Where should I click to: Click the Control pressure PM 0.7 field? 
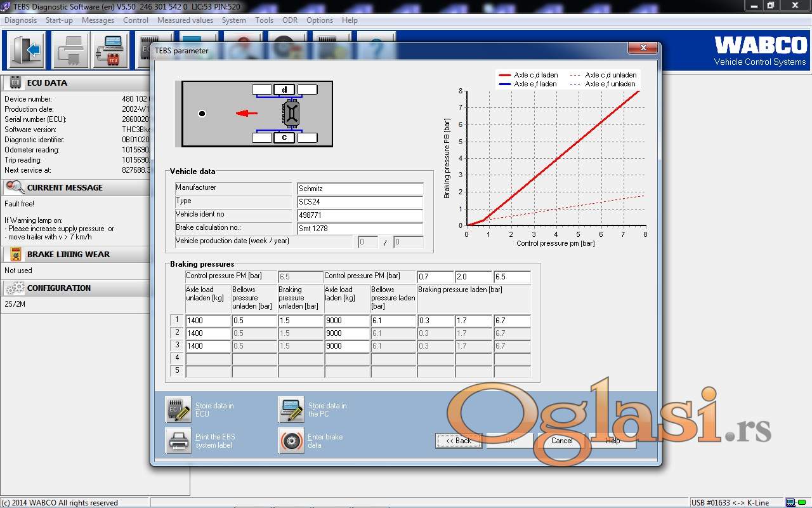(436, 277)
